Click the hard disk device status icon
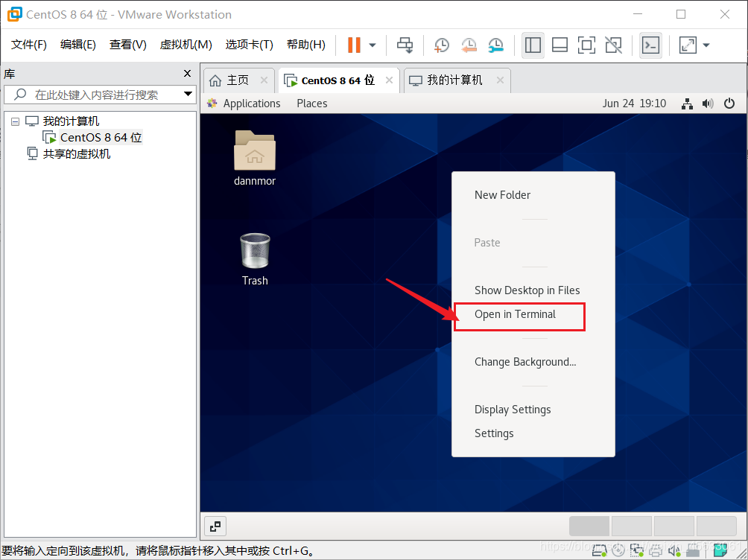This screenshot has height=560, width=748. (600, 551)
